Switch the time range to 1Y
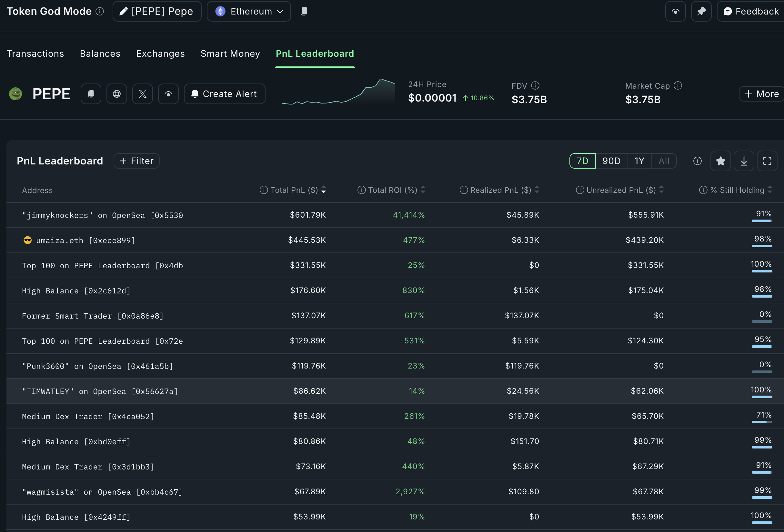 pos(639,161)
